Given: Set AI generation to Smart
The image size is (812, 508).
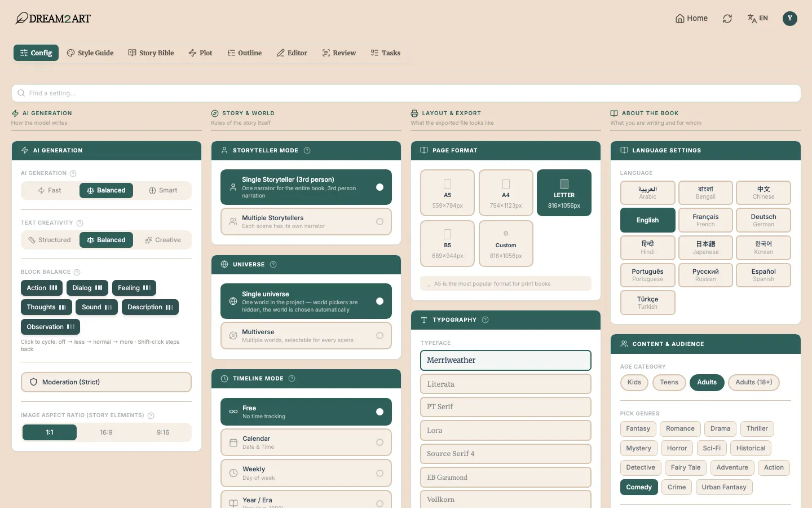Looking at the screenshot, I should [163, 191].
